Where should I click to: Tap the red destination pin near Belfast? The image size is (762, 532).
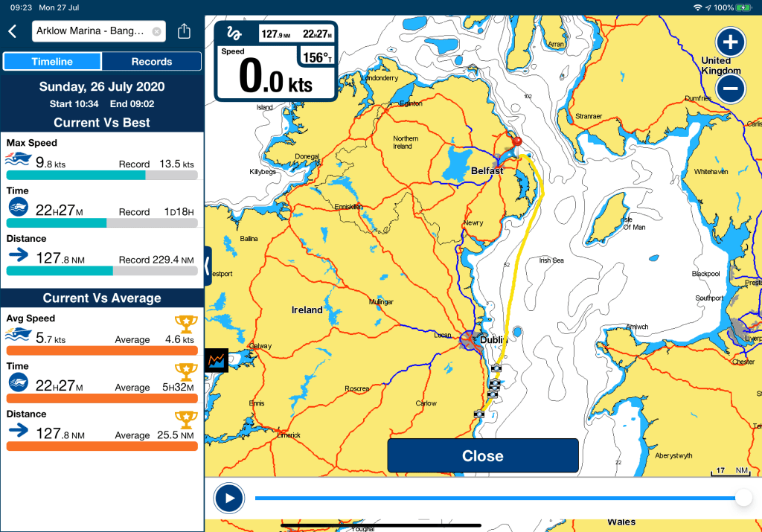click(517, 141)
